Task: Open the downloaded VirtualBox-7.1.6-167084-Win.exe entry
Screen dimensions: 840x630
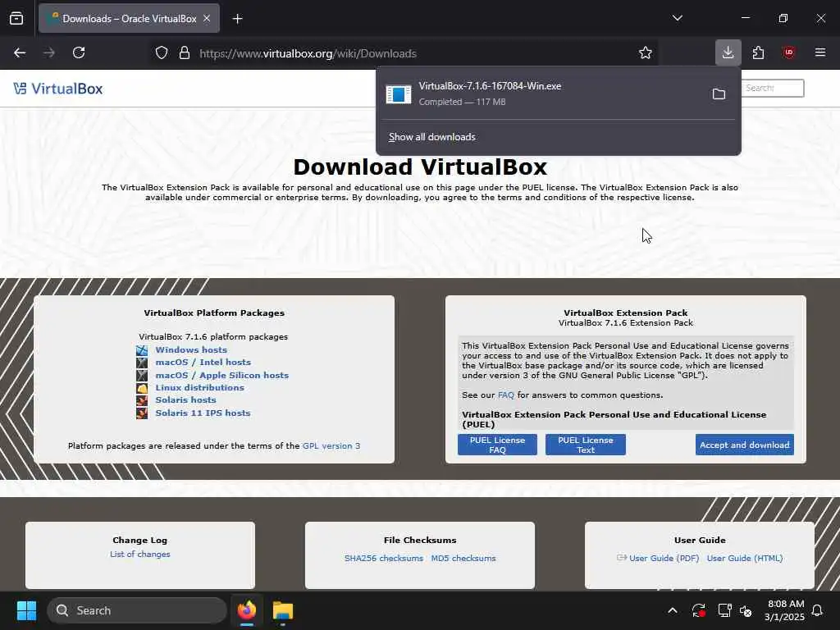Action: point(540,94)
